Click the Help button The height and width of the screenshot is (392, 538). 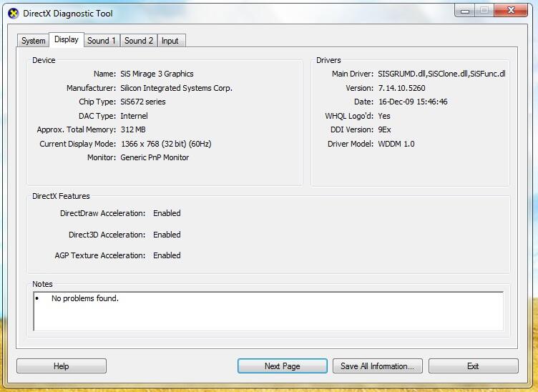62,366
